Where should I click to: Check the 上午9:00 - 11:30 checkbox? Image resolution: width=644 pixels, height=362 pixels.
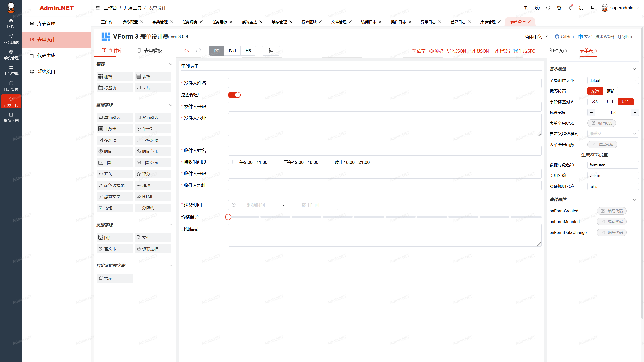click(x=230, y=162)
